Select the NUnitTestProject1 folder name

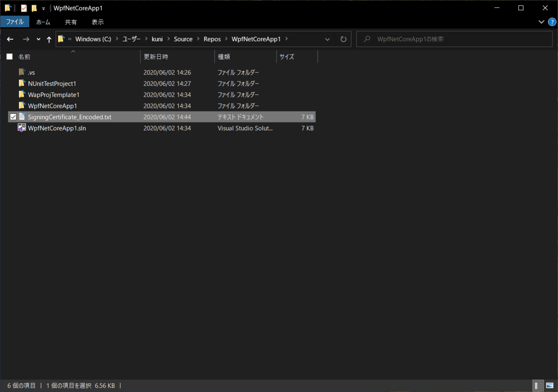[52, 84]
